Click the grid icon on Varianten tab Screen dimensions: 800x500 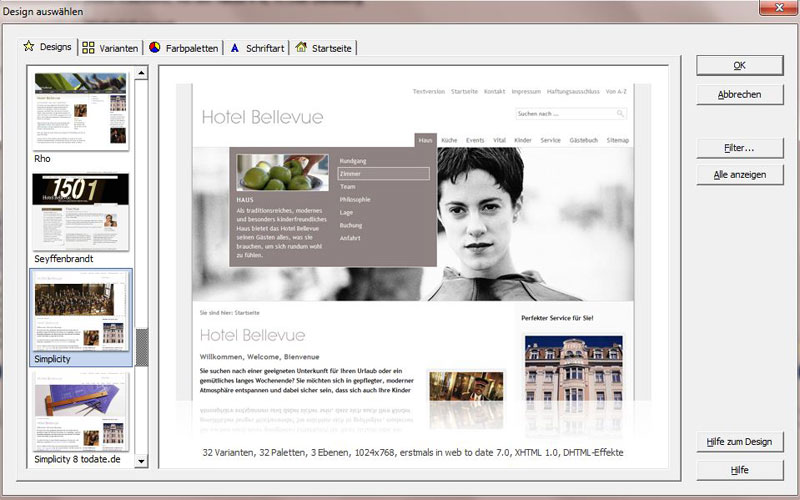89,48
